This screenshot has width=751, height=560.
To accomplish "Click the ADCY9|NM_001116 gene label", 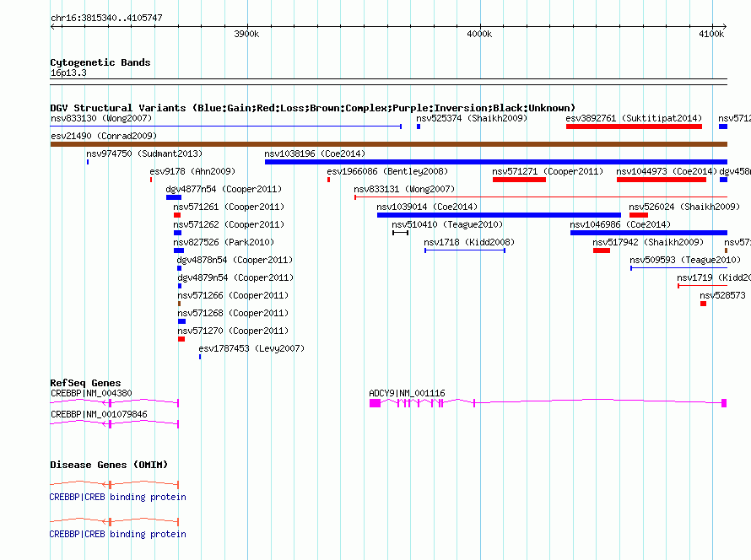I will pos(407,393).
